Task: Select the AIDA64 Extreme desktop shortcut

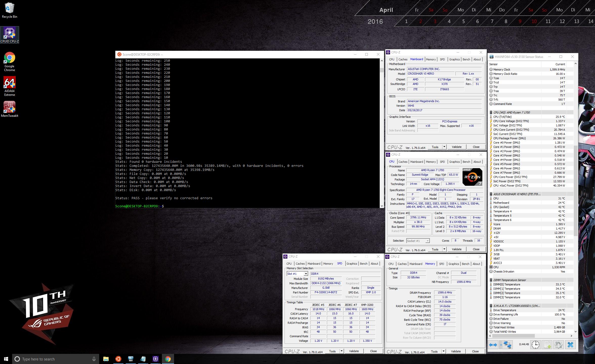Action: point(10,86)
